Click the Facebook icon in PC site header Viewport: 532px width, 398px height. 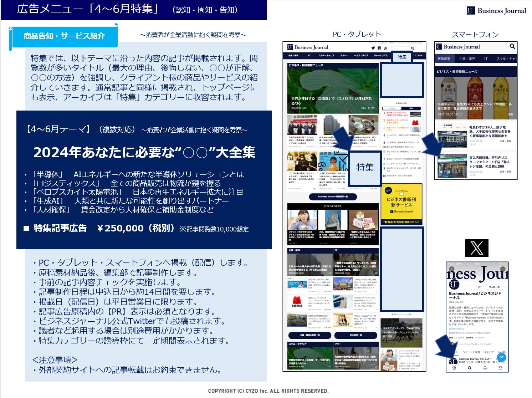pos(380,48)
